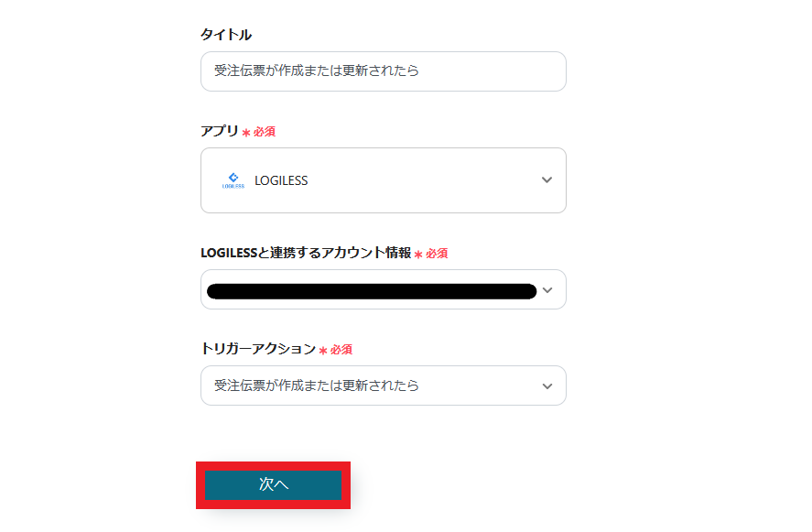Click the アプリ section heading
This screenshot has width=812, height=532.
[218, 131]
